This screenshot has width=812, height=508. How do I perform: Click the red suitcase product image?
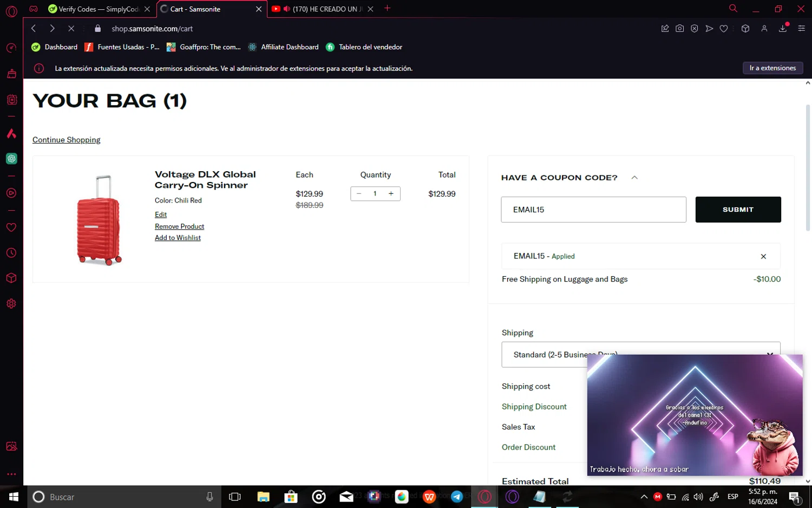(x=99, y=220)
